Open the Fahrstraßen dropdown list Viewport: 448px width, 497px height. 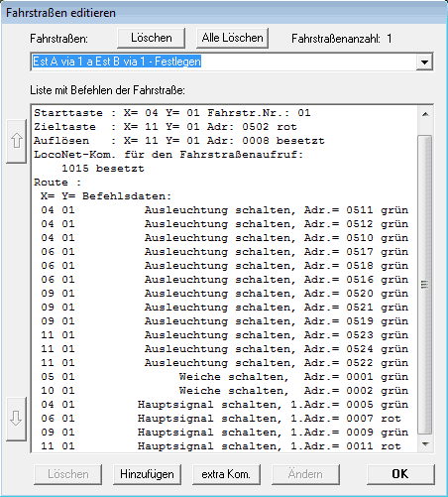[424, 62]
